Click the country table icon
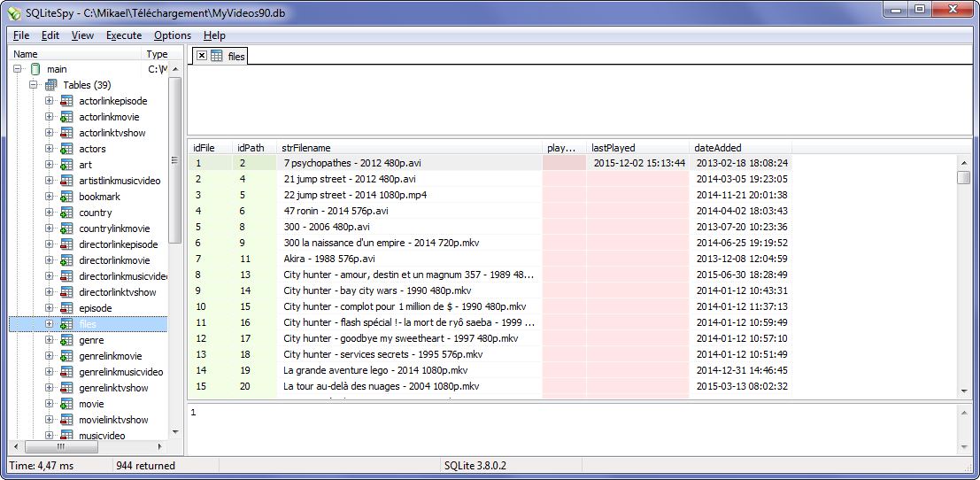The width and height of the screenshot is (980, 480). 66,213
